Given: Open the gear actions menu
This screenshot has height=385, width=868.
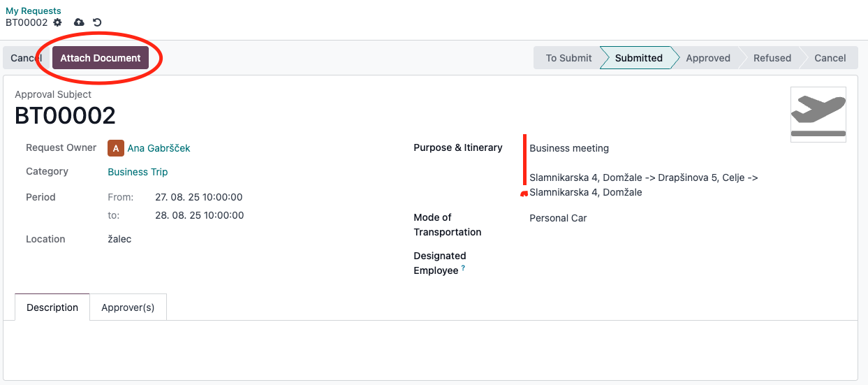Looking at the screenshot, I should [x=58, y=22].
